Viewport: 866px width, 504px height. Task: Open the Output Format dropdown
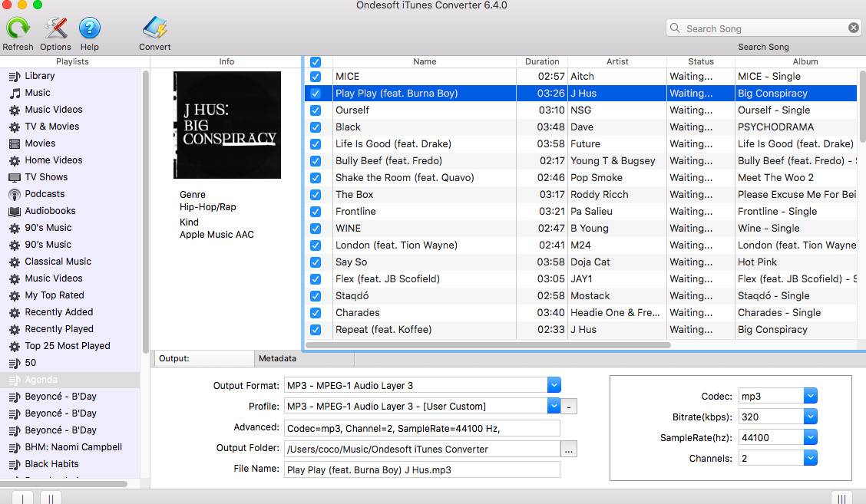[x=554, y=385]
